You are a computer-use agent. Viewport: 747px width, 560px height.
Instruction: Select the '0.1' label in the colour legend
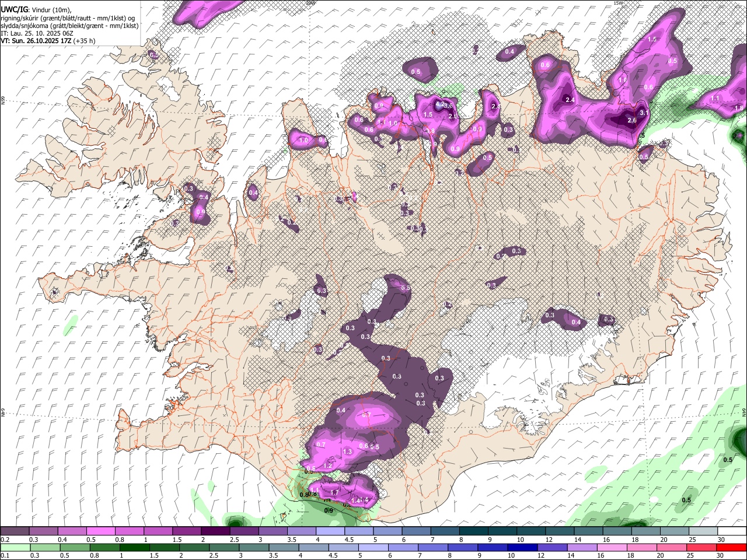click(x=5, y=556)
